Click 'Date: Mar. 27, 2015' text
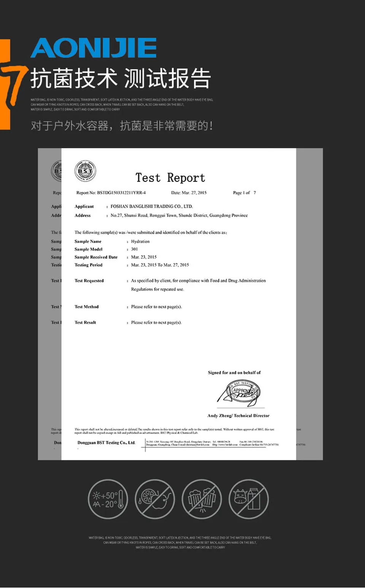This screenshot has height=588, width=365. 189,193
